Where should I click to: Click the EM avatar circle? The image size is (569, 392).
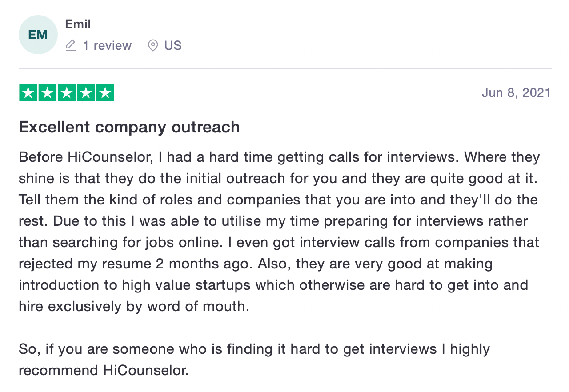pos(38,35)
